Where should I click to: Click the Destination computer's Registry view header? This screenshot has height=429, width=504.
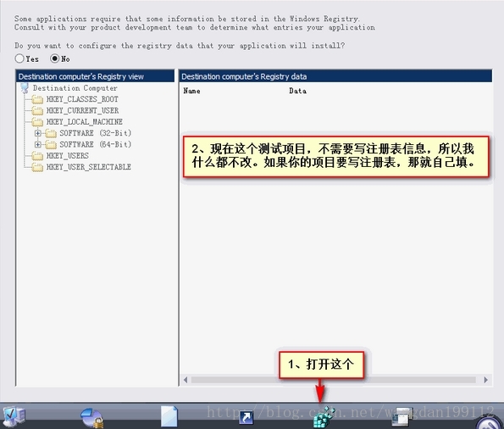click(x=95, y=76)
